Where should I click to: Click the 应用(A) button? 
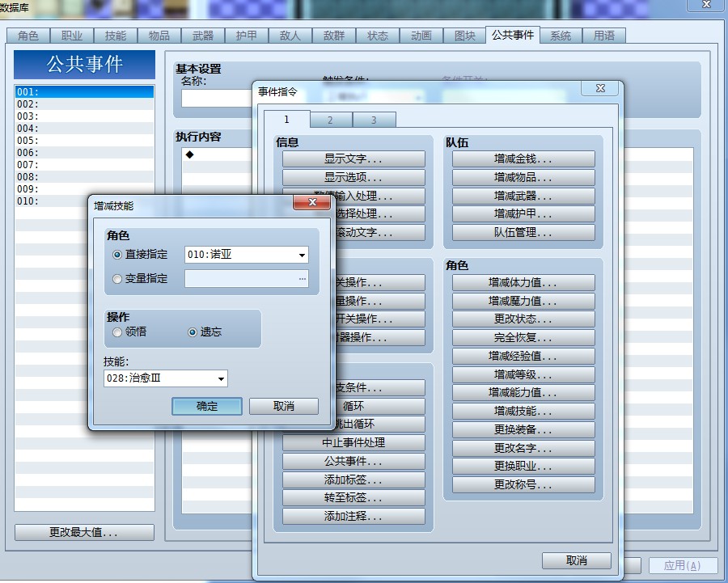(x=682, y=565)
